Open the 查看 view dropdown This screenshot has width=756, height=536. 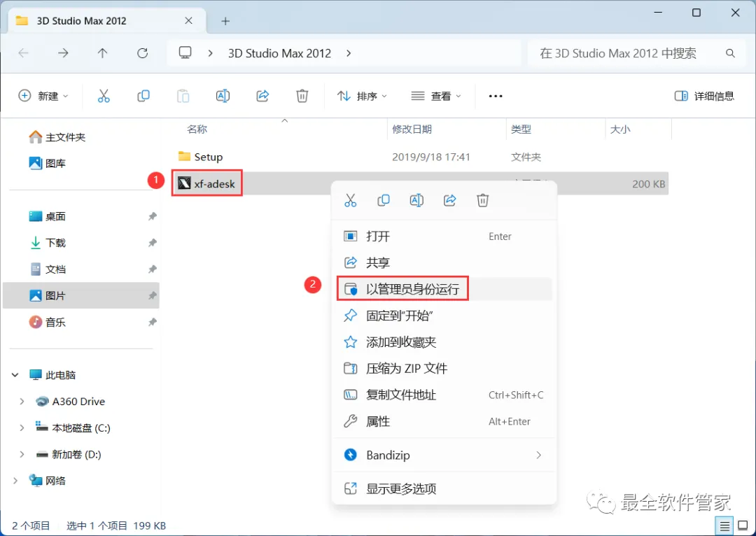[x=436, y=96]
